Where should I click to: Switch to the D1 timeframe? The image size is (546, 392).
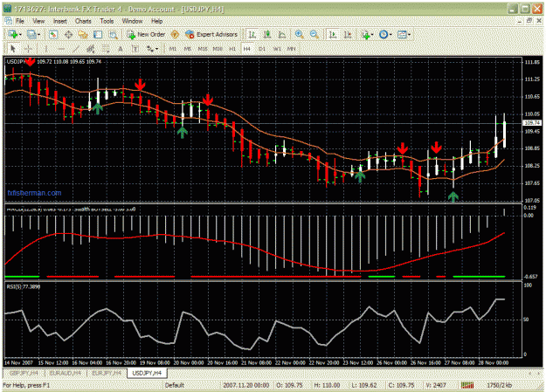click(x=262, y=49)
